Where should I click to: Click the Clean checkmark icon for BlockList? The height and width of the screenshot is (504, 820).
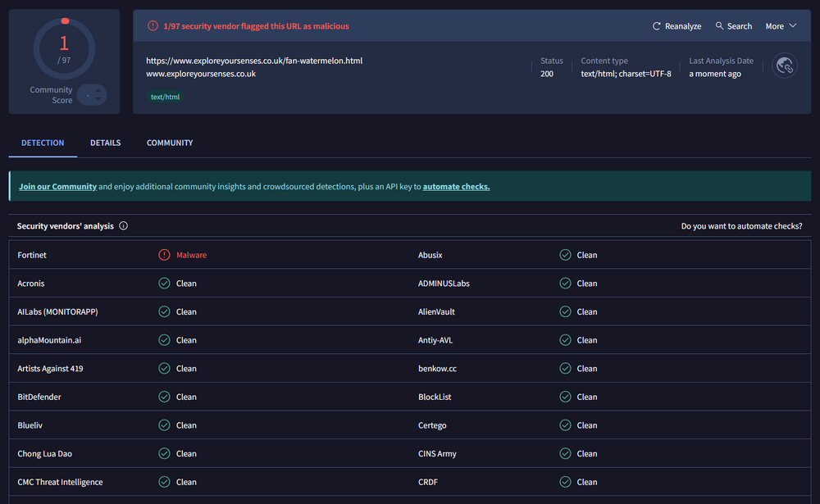(565, 397)
